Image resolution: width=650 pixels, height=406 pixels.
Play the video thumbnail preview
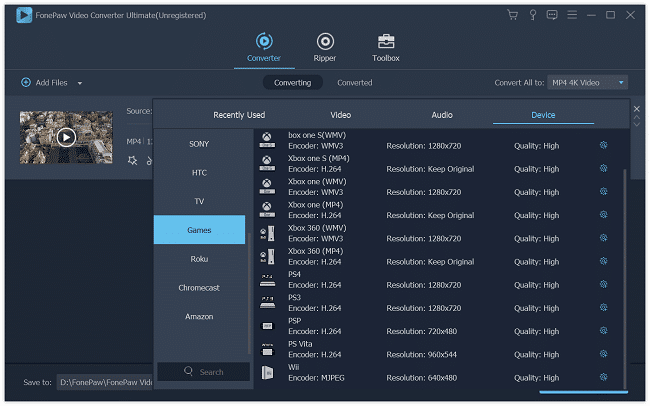pyautogui.click(x=66, y=137)
